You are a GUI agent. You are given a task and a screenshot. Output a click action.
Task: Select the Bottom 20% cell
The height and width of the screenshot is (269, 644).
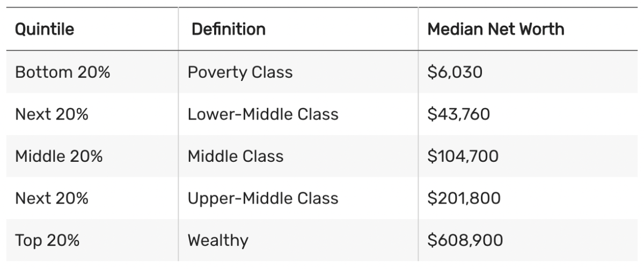click(x=62, y=72)
